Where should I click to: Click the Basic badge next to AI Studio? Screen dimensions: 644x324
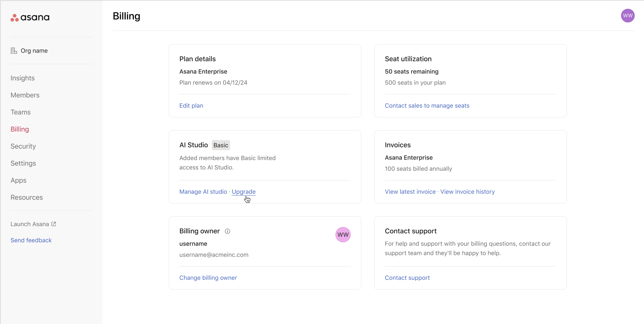221,145
